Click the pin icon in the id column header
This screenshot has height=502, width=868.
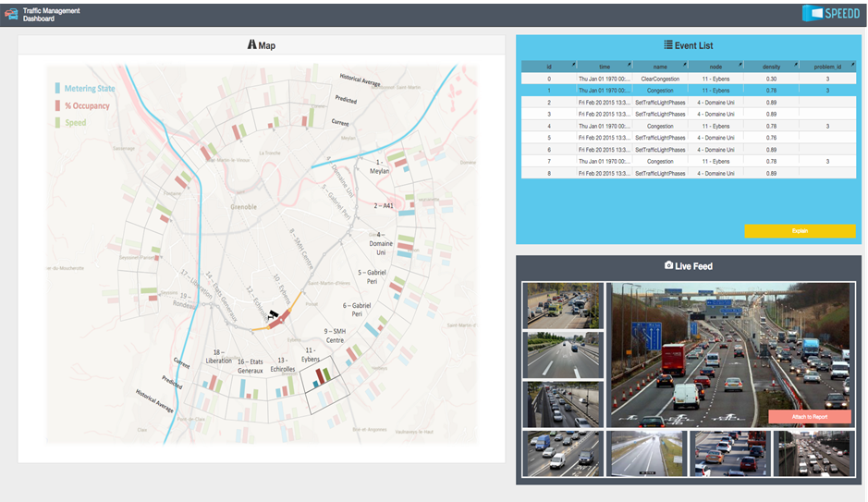[572, 65]
